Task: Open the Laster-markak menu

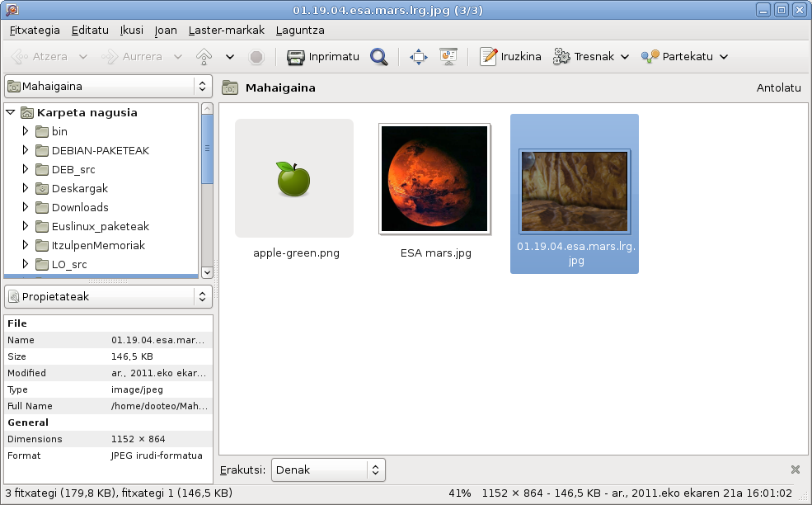Action: pos(226,30)
